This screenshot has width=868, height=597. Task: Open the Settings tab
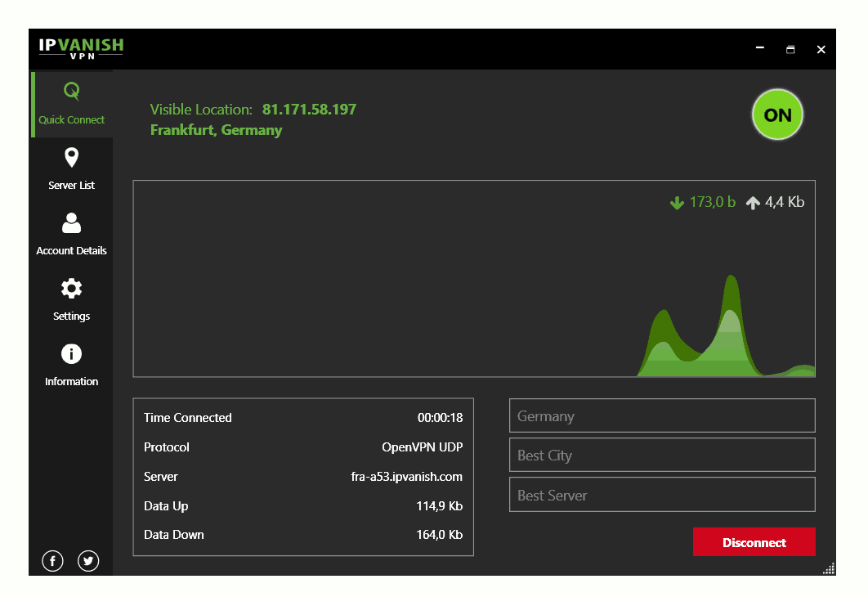[72, 300]
